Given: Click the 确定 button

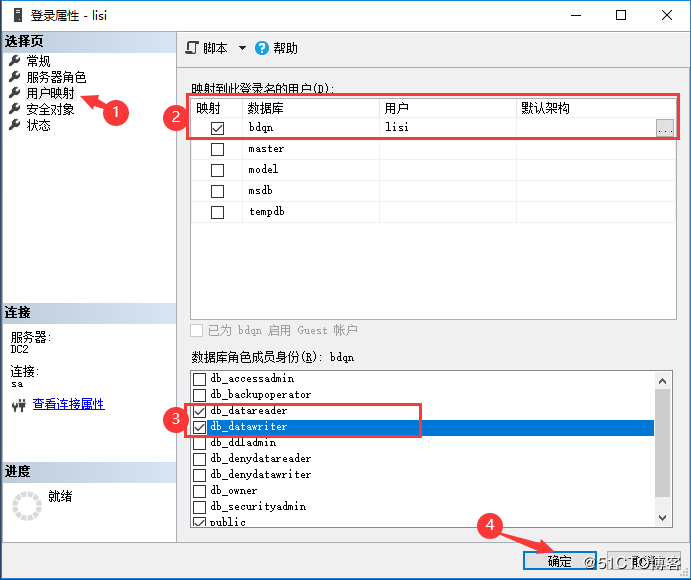Looking at the screenshot, I should tap(560, 561).
